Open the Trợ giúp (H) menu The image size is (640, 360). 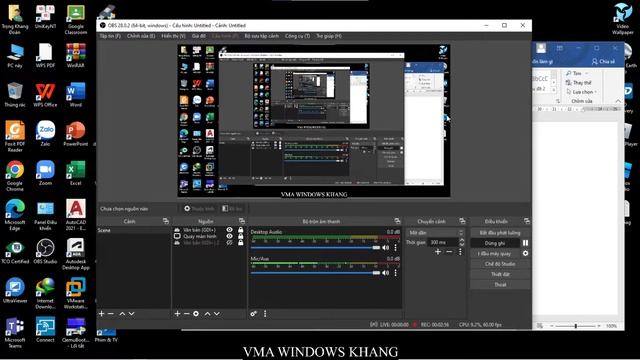point(329,36)
